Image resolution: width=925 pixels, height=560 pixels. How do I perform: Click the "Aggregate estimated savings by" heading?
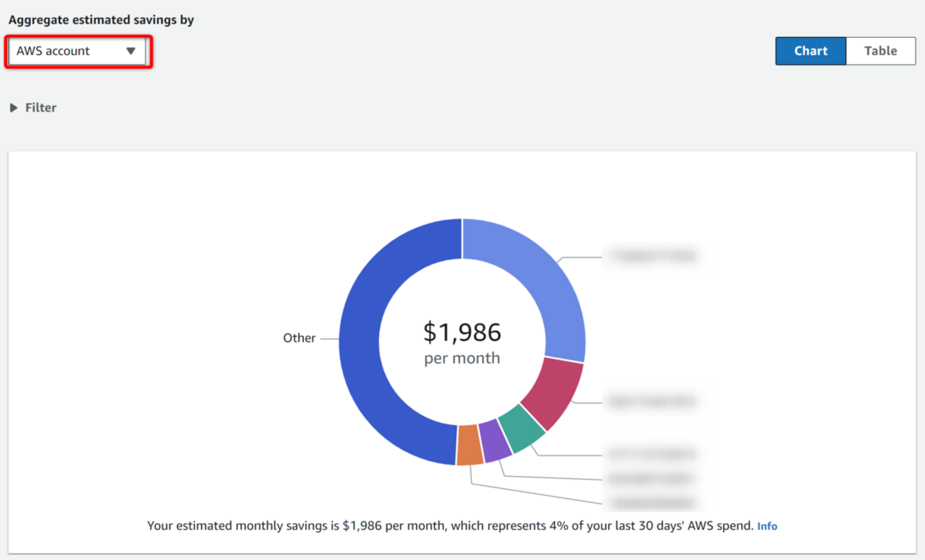pyautogui.click(x=101, y=20)
